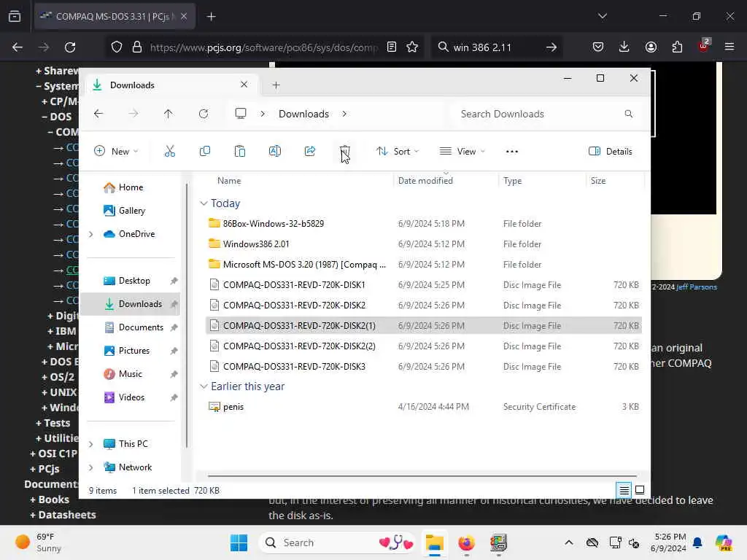Viewport: 747px width, 560px height.
Task: Open the uBlock extension icon with badge
Action: point(704,46)
